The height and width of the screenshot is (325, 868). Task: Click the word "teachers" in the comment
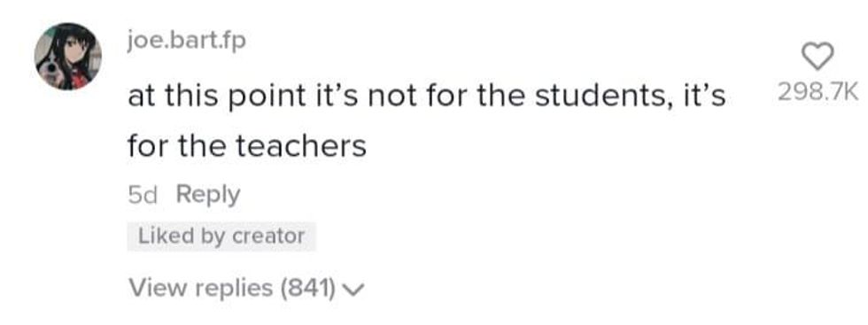click(x=301, y=145)
